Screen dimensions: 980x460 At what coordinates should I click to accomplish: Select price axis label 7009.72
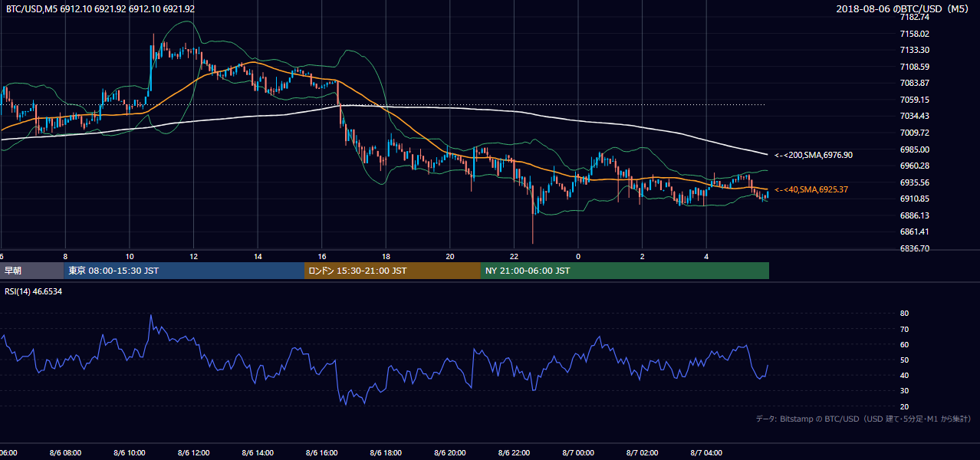[915, 133]
